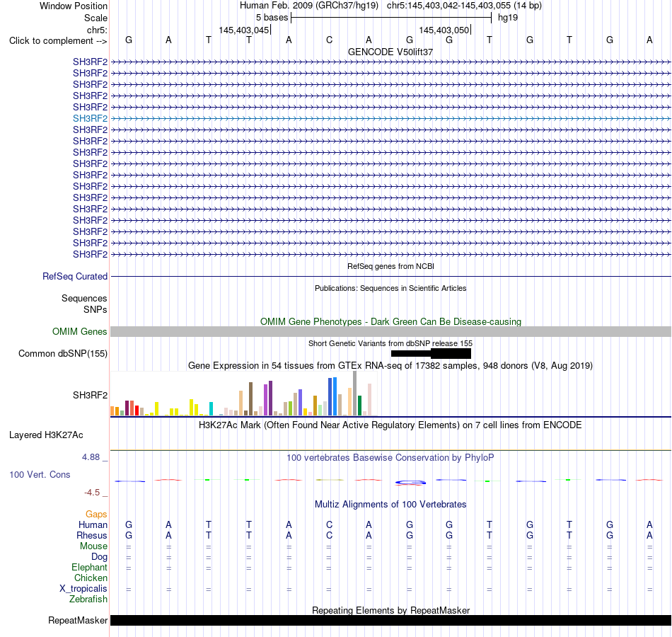This screenshot has width=672, height=637.
Task: Open 'Multiz Alignments of 100 Vertebrates' title
Action: 390,505
